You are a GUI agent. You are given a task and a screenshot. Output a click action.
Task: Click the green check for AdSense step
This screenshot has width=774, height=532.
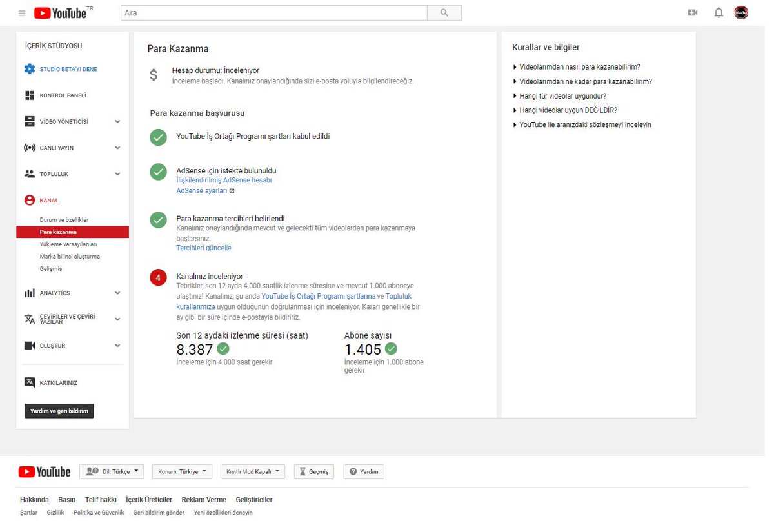(x=158, y=172)
